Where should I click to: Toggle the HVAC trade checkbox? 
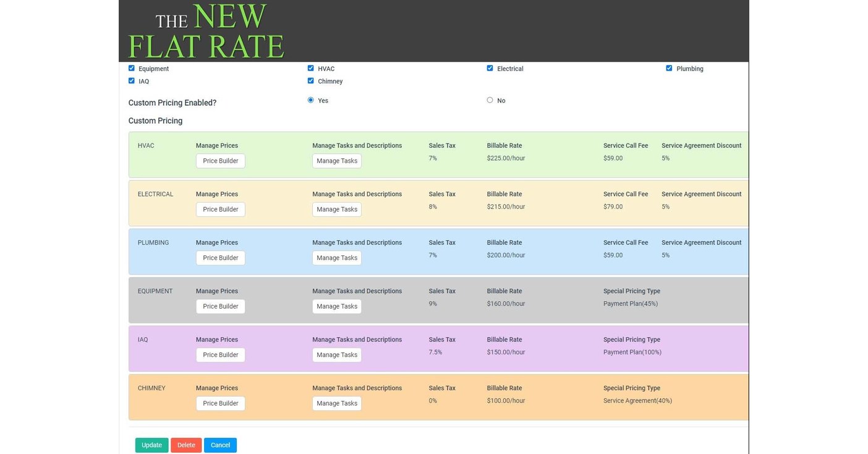[310, 68]
